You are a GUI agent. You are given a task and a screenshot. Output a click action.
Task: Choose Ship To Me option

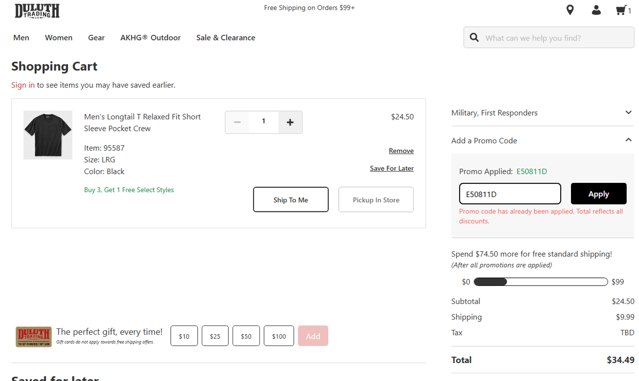tap(291, 199)
